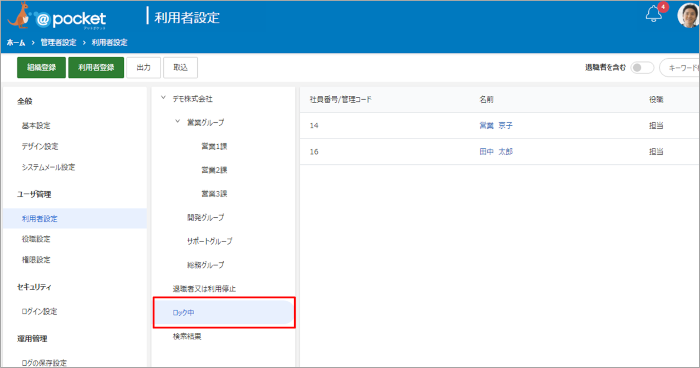Open 基本設定 in sidebar

click(x=36, y=126)
